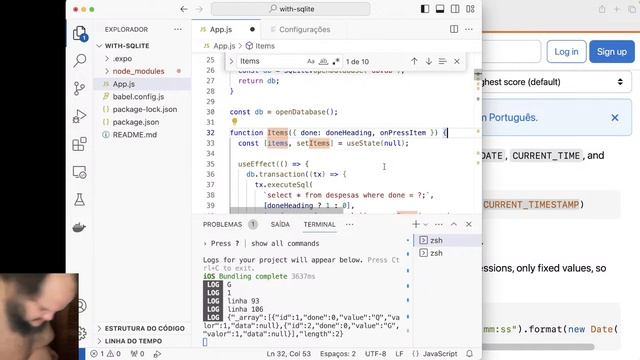
Task: Toggle Find in Selection option
Action: click(x=442, y=61)
